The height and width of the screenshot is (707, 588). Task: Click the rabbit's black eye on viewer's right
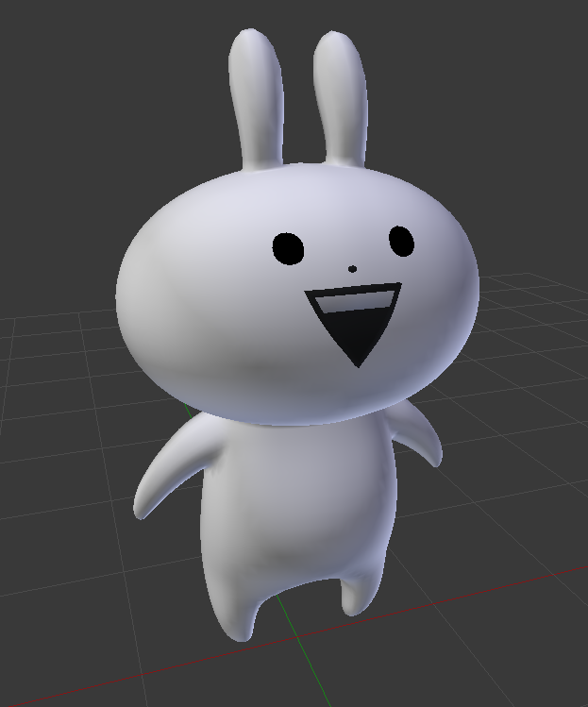[x=401, y=242]
